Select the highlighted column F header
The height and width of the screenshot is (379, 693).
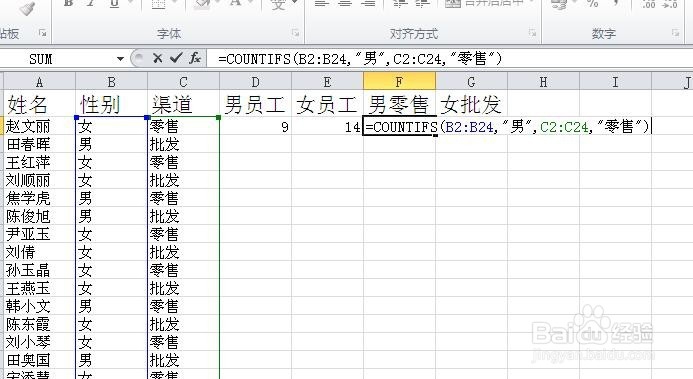click(x=399, y=82)
